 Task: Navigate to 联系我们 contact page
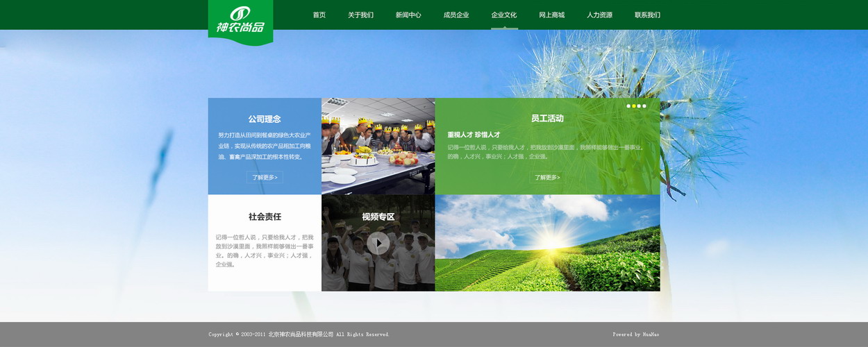point(647,15)
